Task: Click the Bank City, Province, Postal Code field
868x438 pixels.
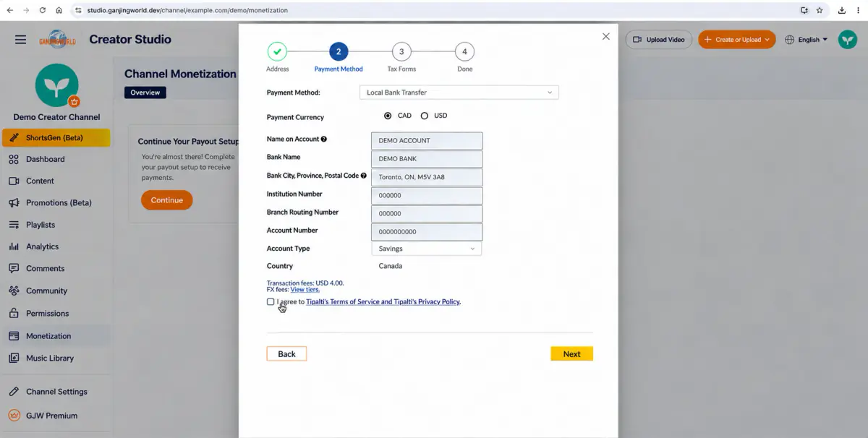Action: click(427, 177)
